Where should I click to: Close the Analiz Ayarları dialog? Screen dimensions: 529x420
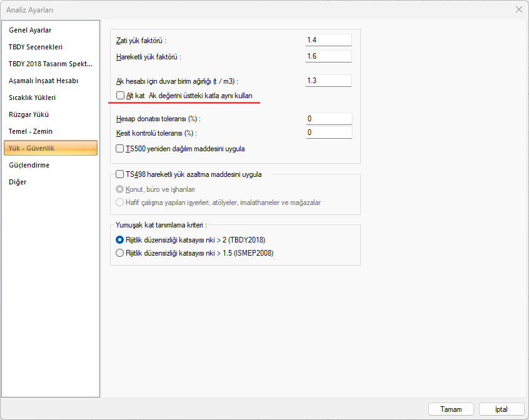518,9
